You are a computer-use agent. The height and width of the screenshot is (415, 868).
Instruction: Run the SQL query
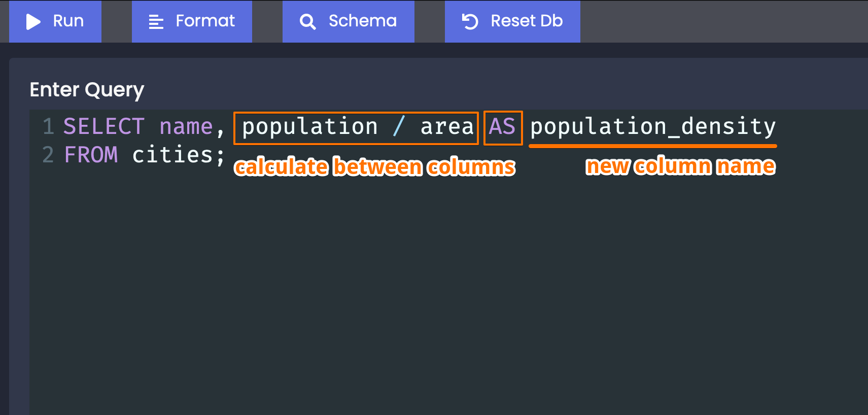[55, 21]
